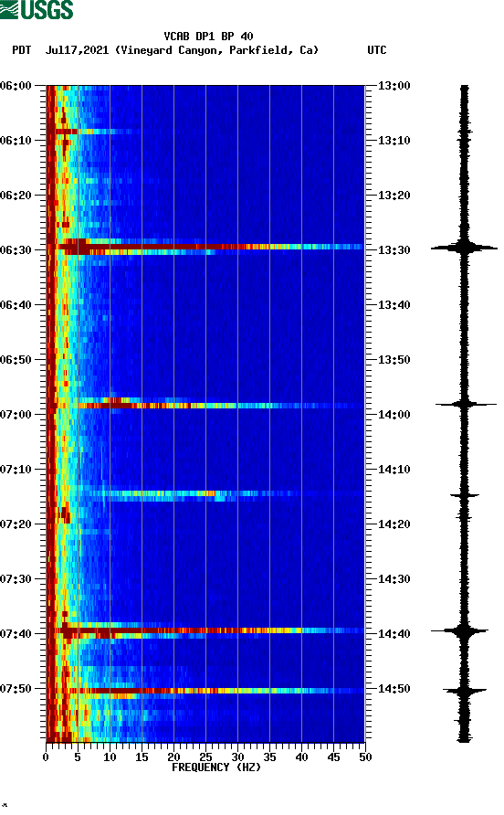Viewport: 504px width, 815px height.
Task: Click the 06:00 PDT time label
Action: [16, 86]
